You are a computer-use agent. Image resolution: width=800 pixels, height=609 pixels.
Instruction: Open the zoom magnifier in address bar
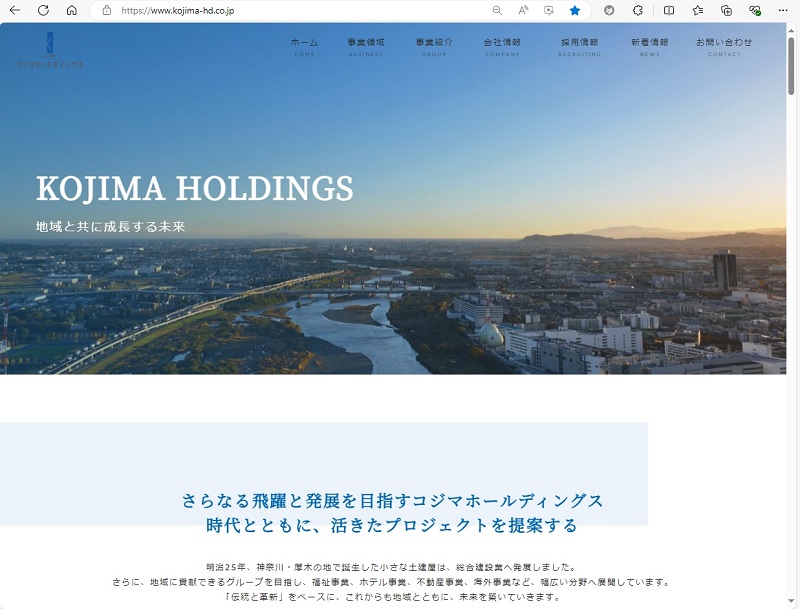[497, 10]
